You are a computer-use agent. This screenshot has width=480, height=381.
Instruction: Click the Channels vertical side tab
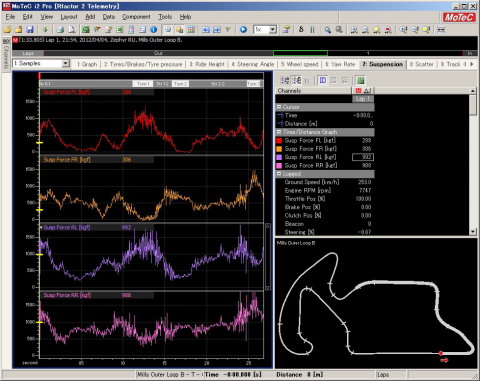click(6, 53)
